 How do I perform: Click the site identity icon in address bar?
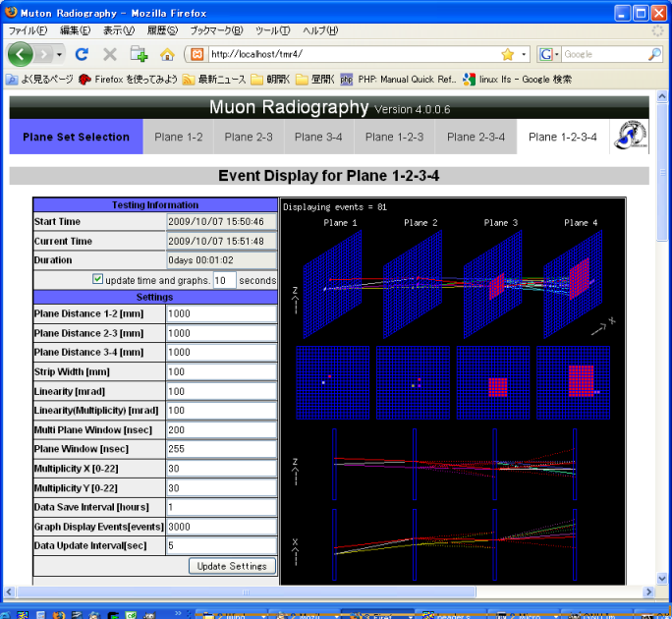click(x=197, y=54)
